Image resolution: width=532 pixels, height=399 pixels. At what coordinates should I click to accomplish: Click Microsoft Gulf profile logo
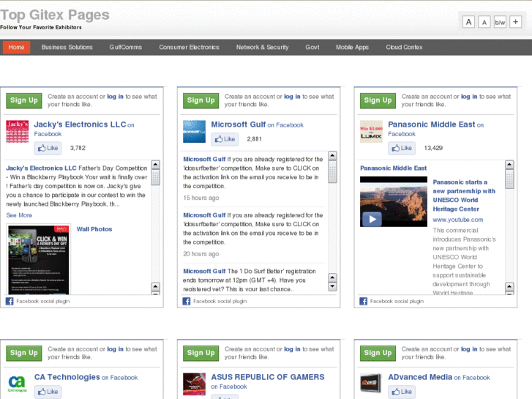(x=195, y=132)
